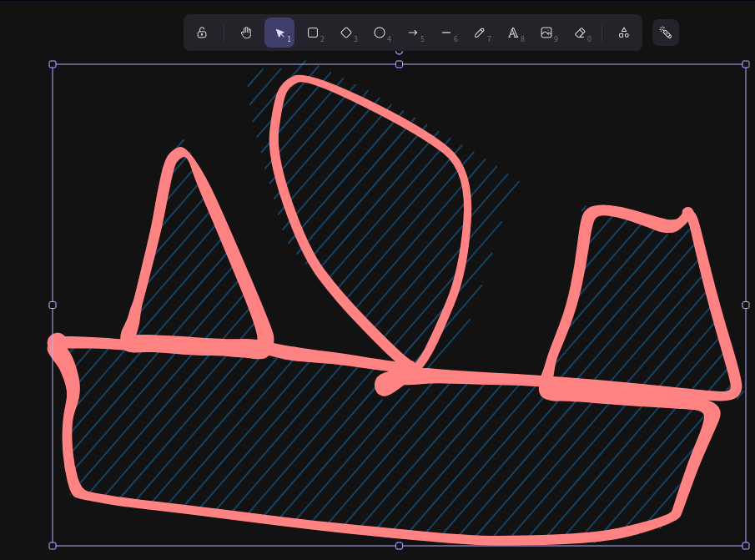The image size is (755, 560).
Task: Activate the Selection arrow tool
Action: (x=279, y=33)
